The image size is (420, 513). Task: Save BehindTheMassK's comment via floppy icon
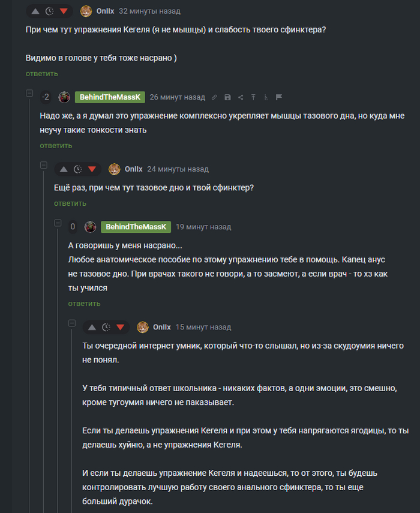227,97
